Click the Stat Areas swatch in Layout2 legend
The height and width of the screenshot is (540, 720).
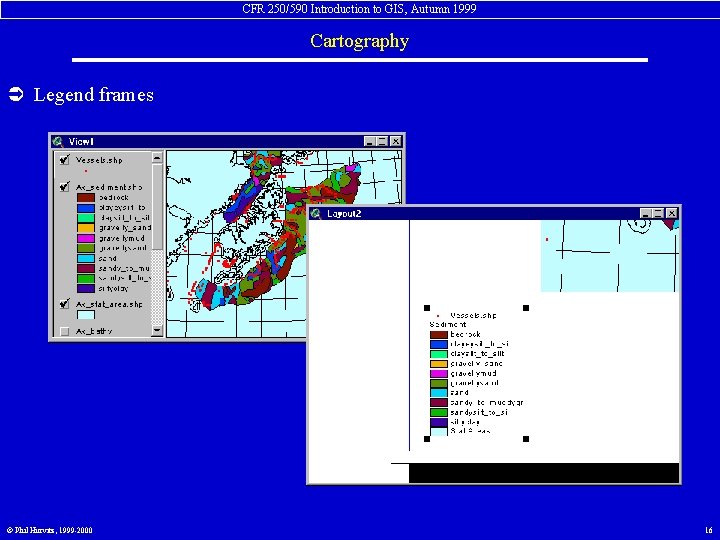[439, 432]
